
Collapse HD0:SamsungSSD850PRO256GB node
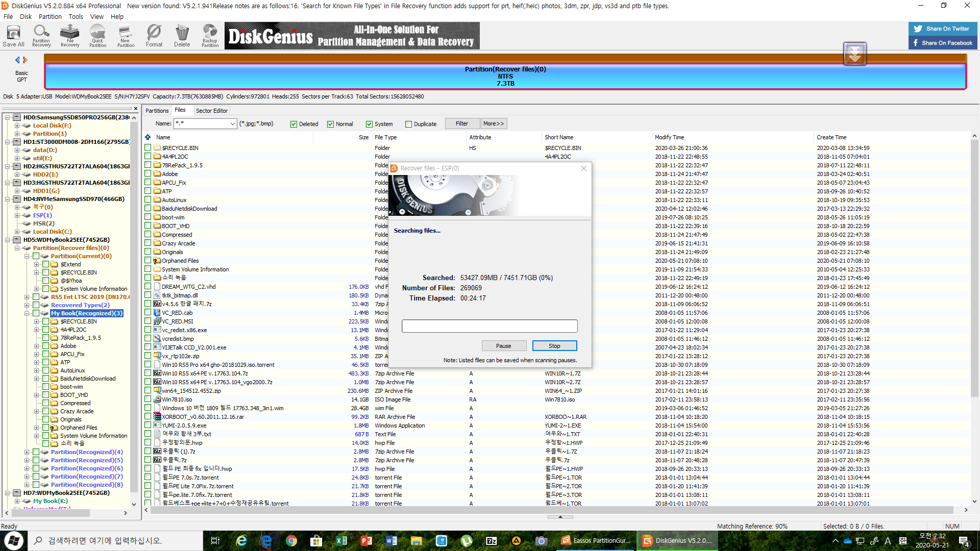coord(8,117)
